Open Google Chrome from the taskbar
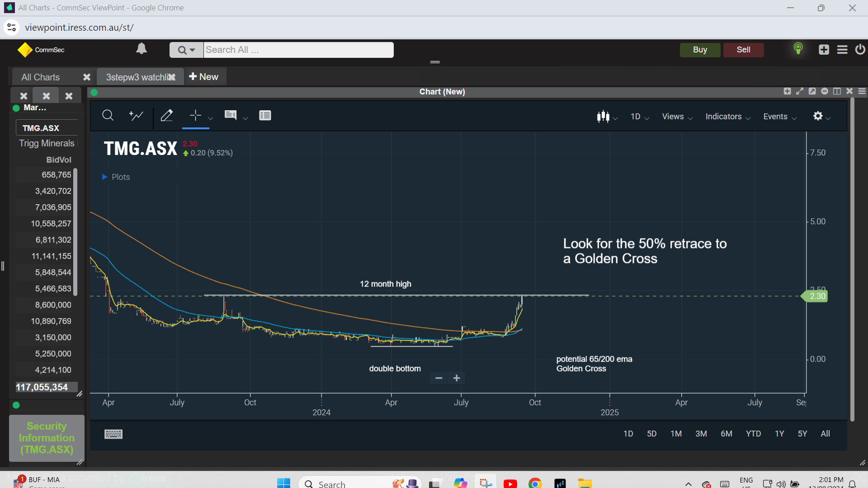Image resolution: width=868 pixels, height=488 pixels. tap(535, 483)
